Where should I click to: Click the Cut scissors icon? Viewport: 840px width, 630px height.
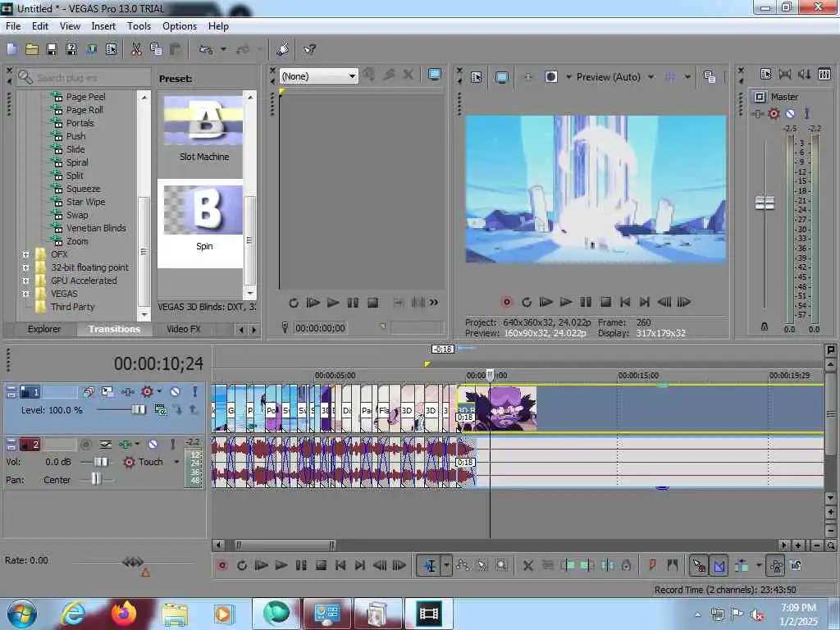point(137,49)
